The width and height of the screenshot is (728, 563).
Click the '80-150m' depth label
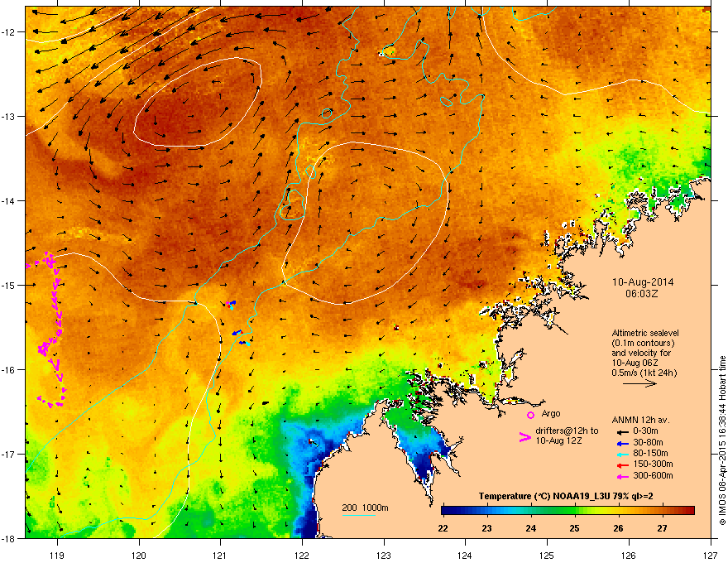pyautogui.click(x=650, y=454)
